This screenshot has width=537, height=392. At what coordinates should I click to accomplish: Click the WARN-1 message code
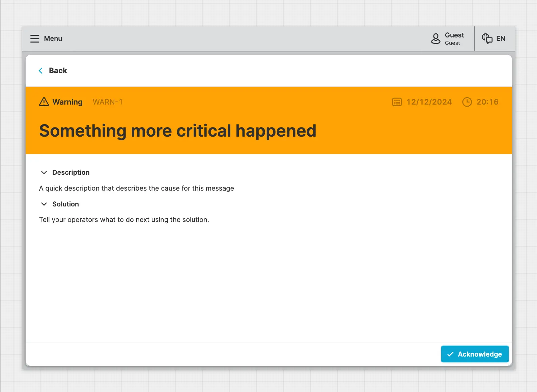pyautogui.click(x=108, y=102)
